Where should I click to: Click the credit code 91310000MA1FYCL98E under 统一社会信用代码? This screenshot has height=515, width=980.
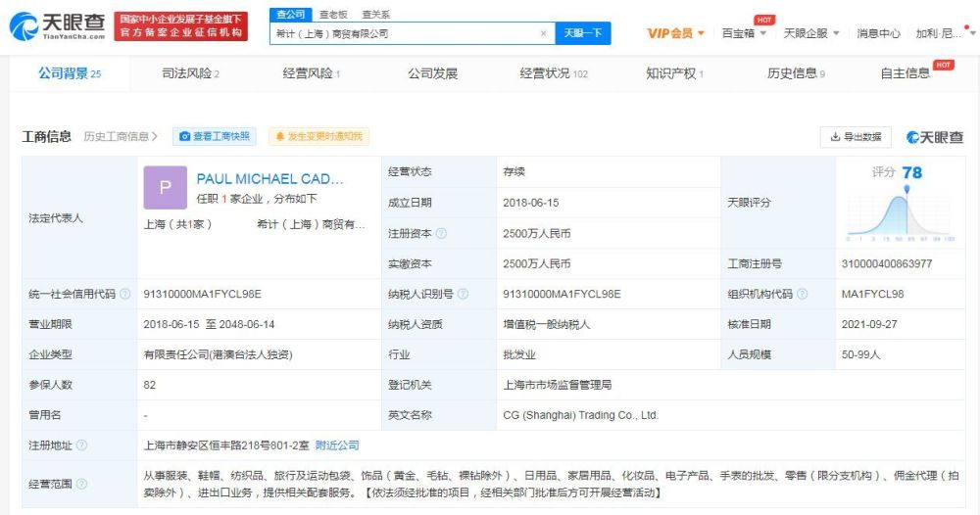[x=203, y=294]
